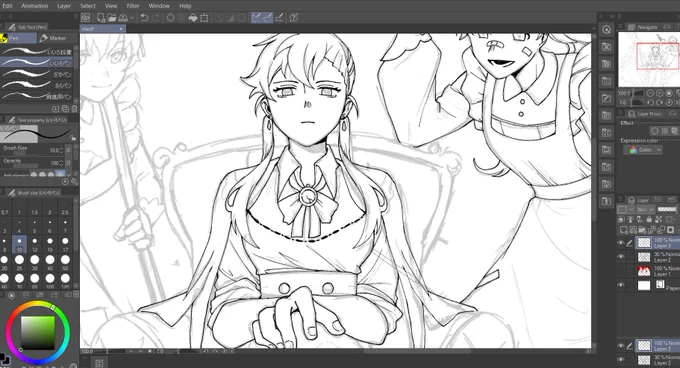Choose brush size 12 preset

34,244
